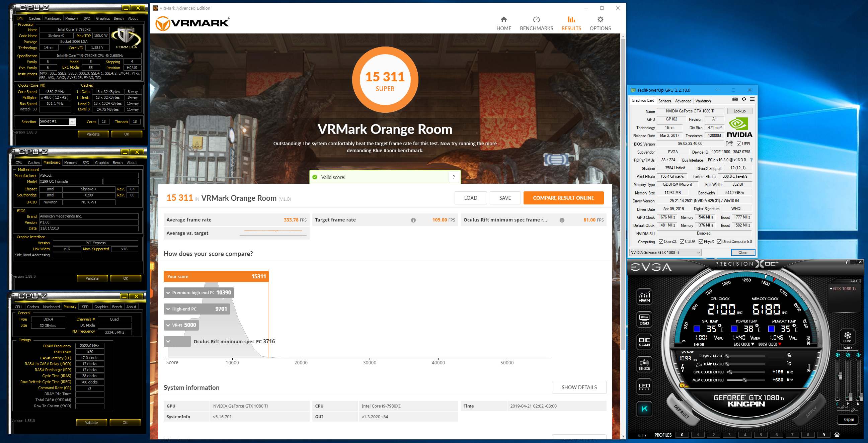This screenshot has width=868, height=443.
Task: Open the HWM hardware monitor in Precision XOC
Action: 644,297
